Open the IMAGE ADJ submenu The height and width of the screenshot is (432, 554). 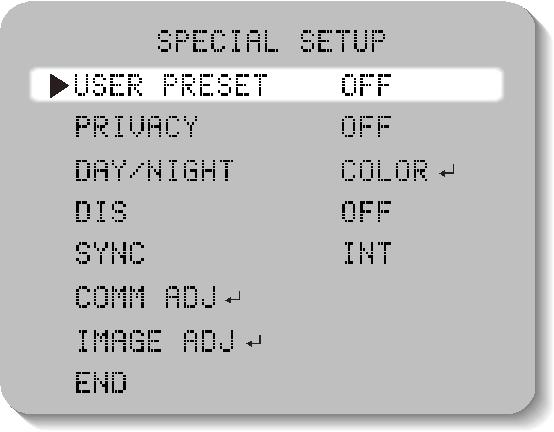(x=155, y=341)
